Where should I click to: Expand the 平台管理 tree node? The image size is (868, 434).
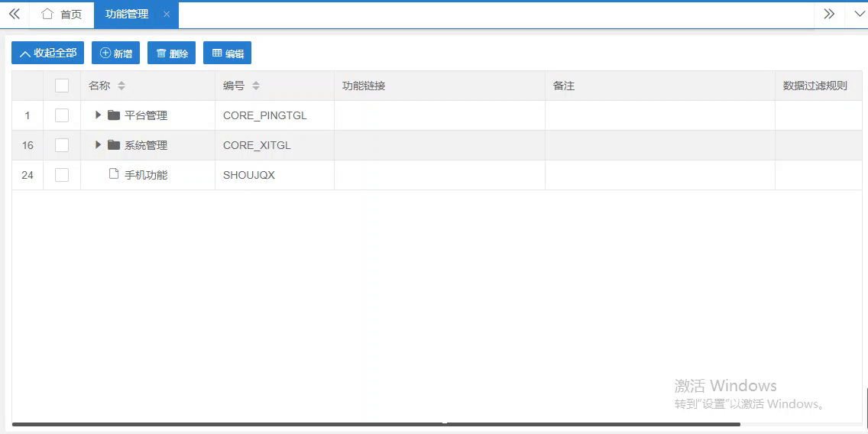tap(98, 115)
